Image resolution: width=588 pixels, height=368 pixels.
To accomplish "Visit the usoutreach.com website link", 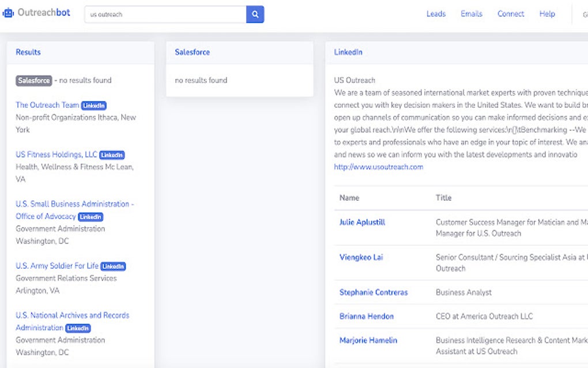I will point(379,167).
